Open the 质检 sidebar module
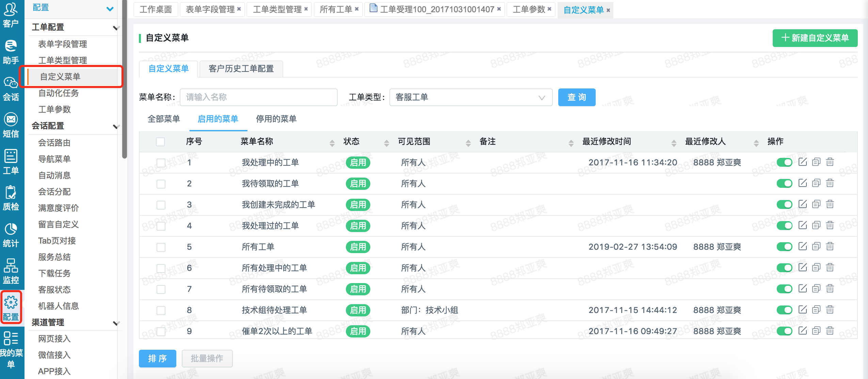This screenshot has width=868, height=379. pyautogui.click(x=11, y=198)
